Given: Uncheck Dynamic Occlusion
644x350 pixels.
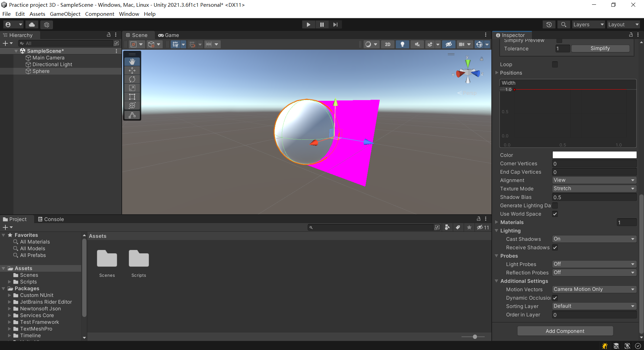Looking at the screenshot, I should pyautogui.click(x=555, y=298).
